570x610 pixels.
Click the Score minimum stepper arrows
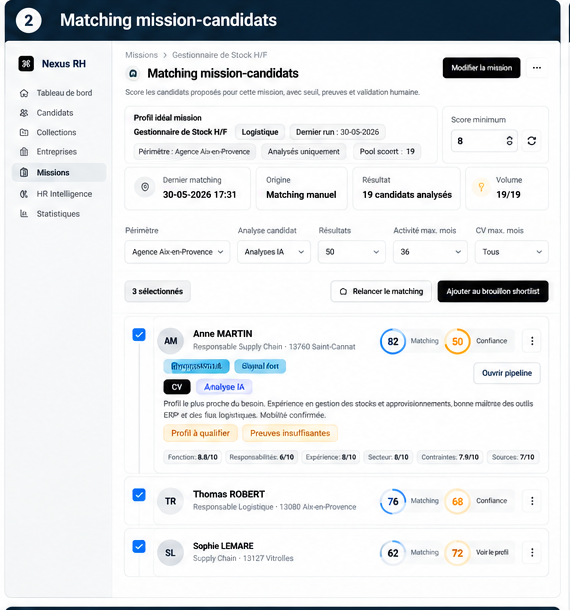[x=509, y=141]
